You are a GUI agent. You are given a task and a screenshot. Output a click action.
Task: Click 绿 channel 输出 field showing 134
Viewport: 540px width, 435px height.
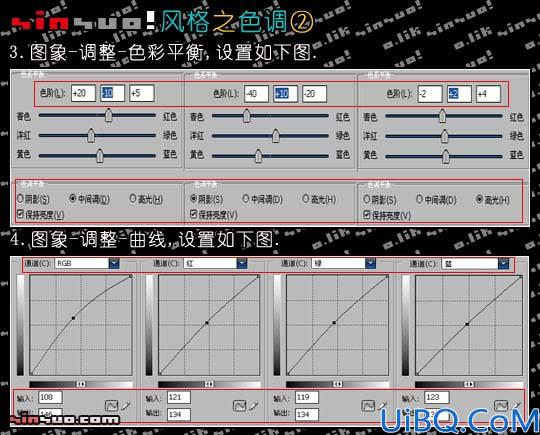click(x=307, y=414)
